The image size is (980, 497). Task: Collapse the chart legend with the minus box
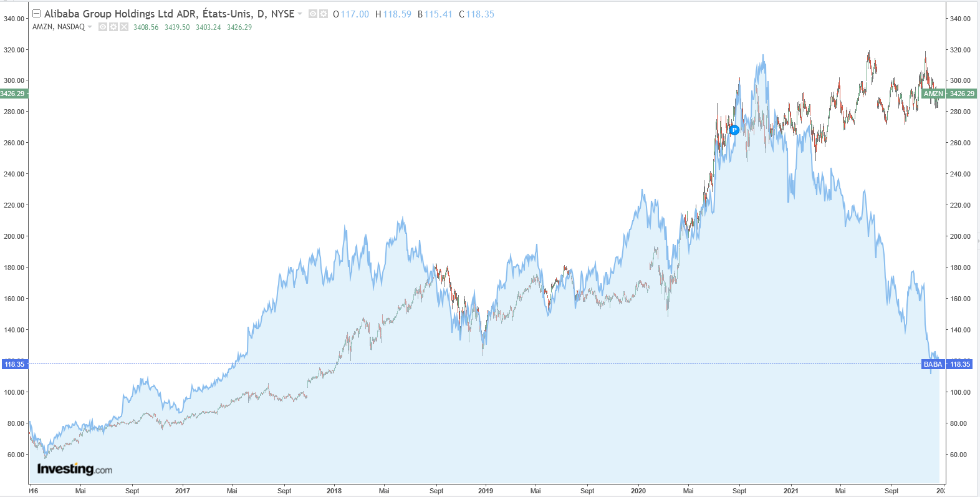(x=36, y=14)
